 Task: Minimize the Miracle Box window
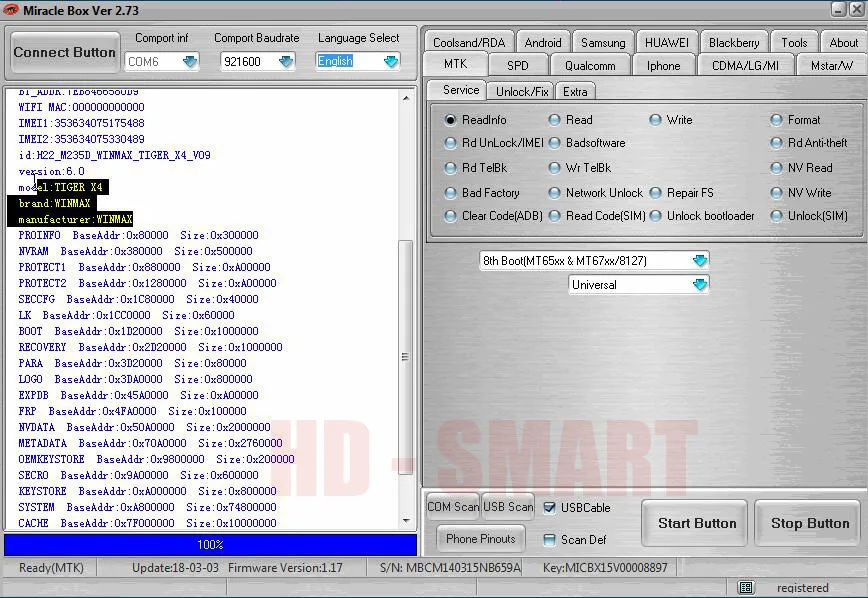839,9
